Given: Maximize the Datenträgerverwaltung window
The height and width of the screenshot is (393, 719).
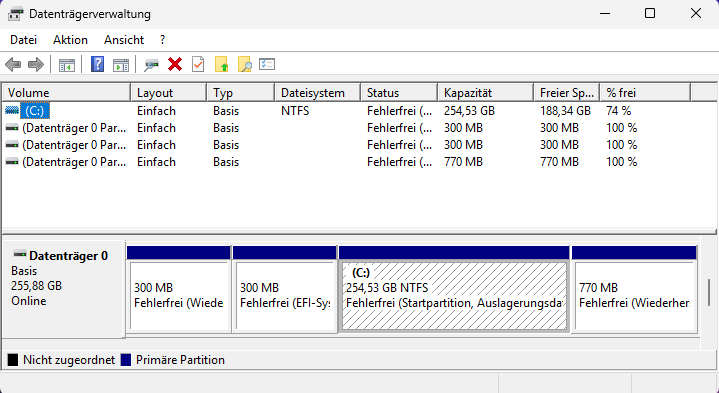Looking at the screenshot, I should coord(650,13).
